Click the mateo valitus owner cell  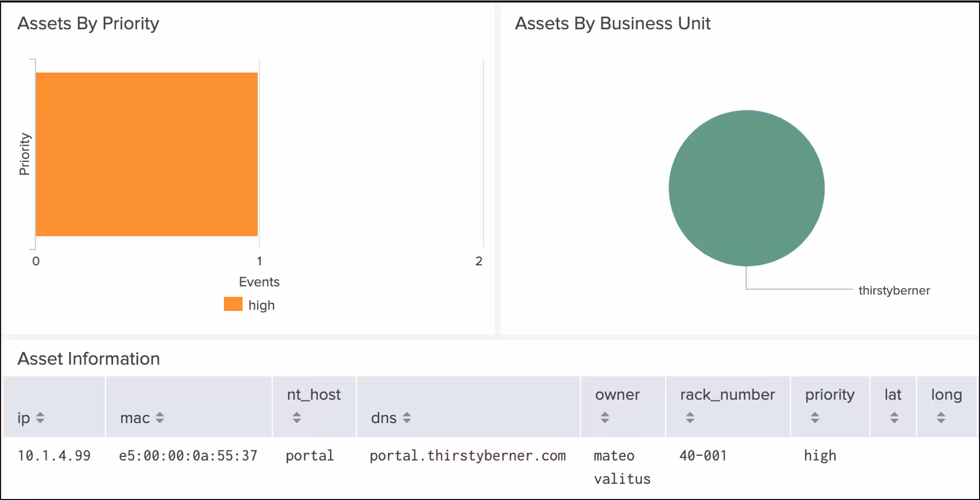click(622, 467)
